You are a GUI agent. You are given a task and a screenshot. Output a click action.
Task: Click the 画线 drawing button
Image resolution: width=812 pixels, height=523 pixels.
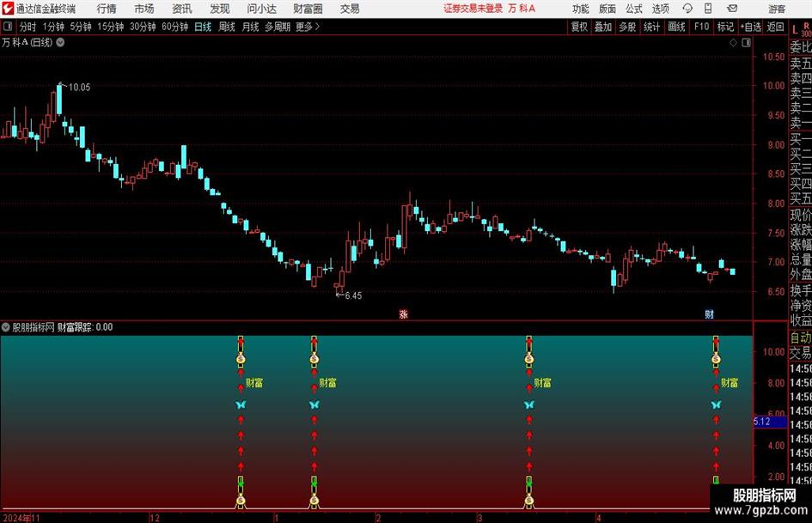[x=677, y=27]
